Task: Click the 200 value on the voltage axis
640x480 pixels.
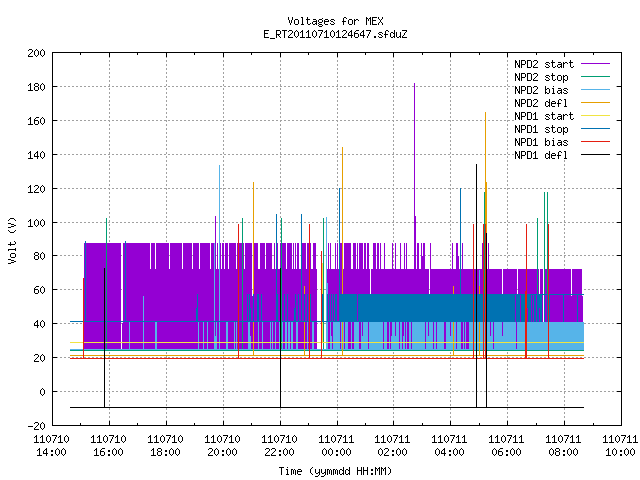Action: point(36,53)
